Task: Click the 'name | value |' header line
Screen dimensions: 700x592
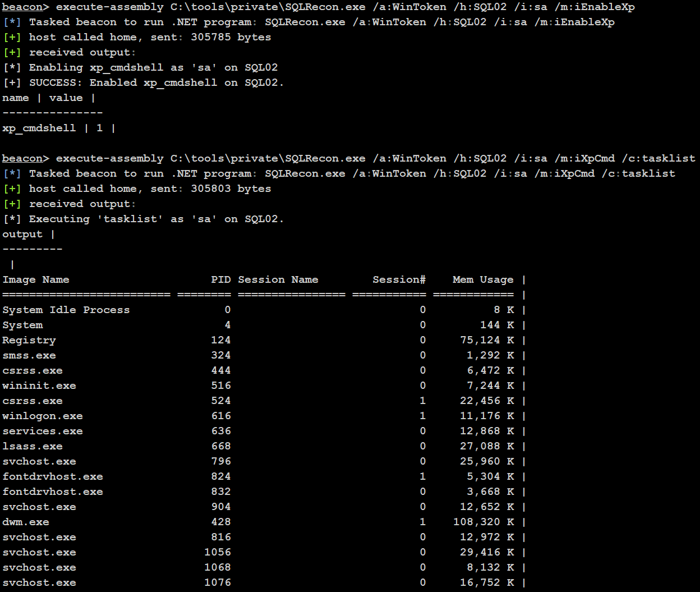Action: click(x=49, y=98)
